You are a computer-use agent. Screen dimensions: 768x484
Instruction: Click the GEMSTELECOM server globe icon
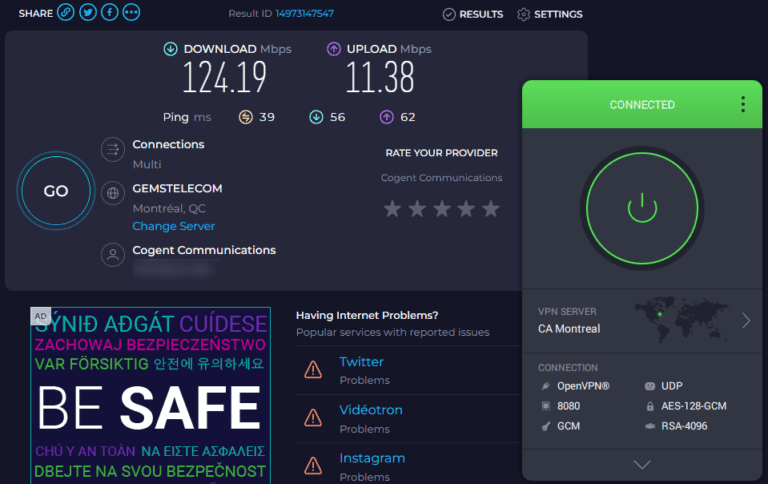click(x=113, y=193)
